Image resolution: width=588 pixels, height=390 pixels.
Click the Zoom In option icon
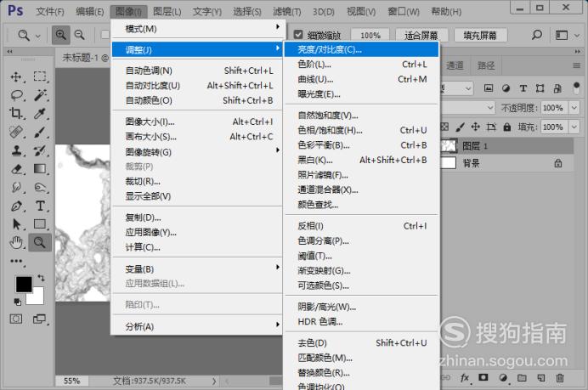(x=60, y=35)
